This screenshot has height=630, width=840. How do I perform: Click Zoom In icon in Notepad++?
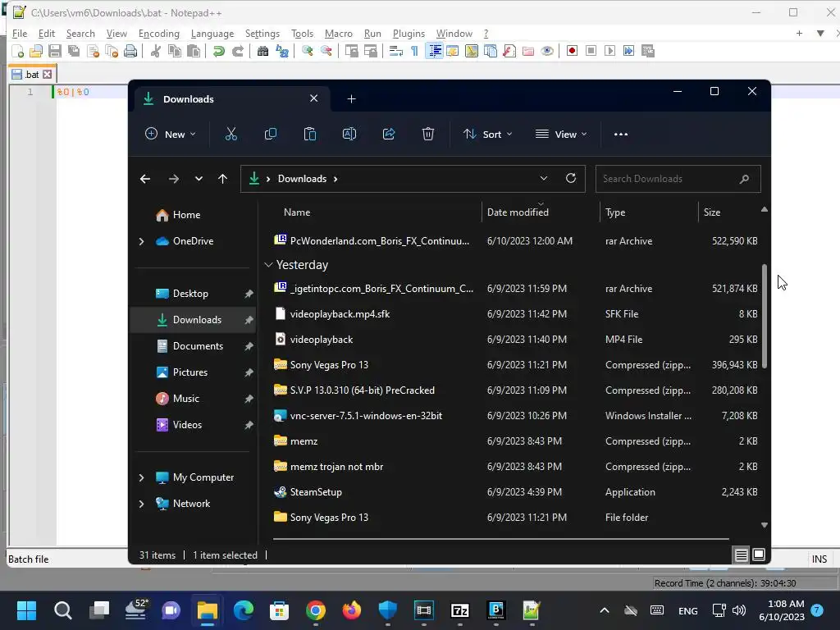(307, 51)
